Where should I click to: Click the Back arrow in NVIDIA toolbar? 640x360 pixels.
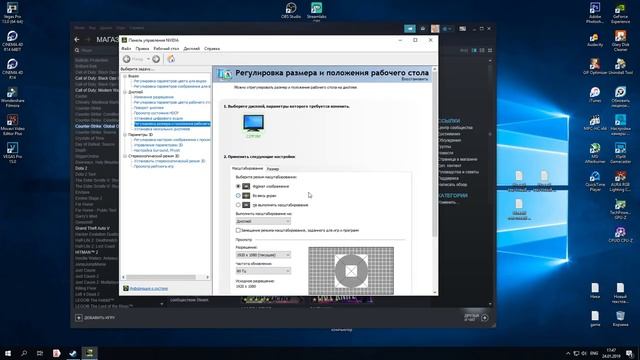[x=127, y=59]
